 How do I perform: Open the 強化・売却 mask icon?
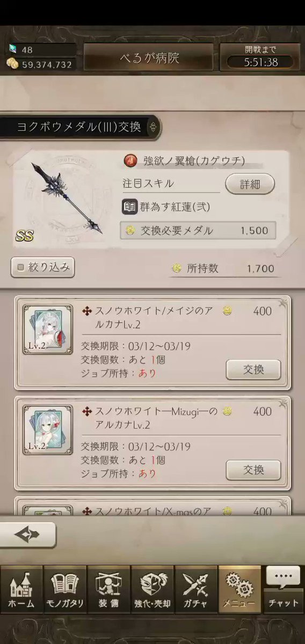(152, 588)
